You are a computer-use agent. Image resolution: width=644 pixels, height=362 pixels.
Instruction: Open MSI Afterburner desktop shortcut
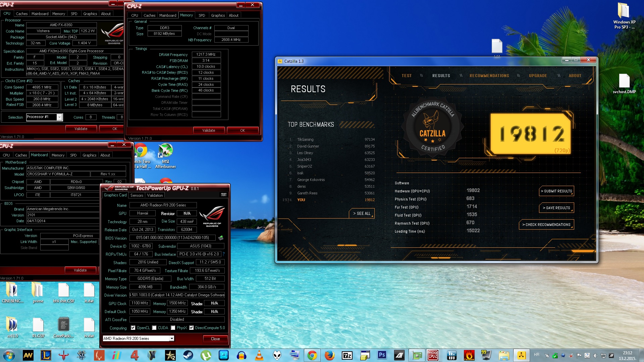coord(165,156)
